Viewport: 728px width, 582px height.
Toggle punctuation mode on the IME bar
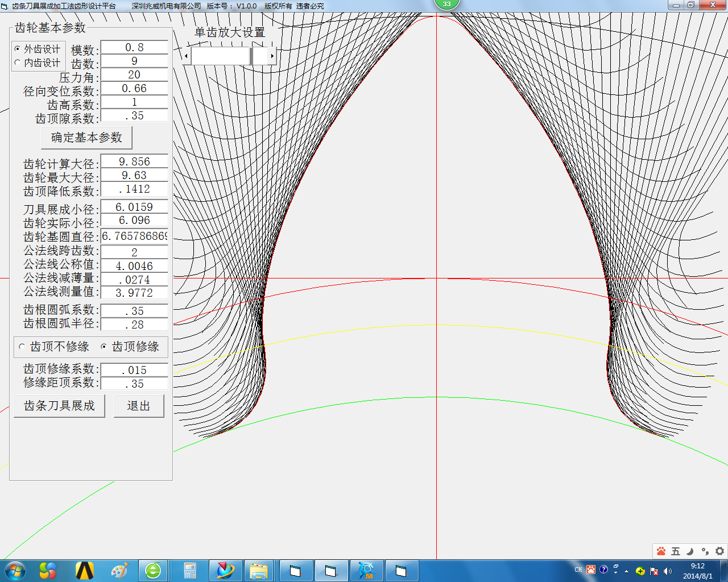click(x=705, y=551)
